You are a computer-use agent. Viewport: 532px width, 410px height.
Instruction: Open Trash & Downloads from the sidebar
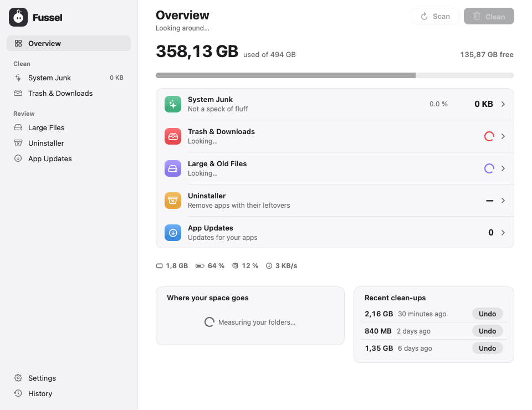tap(69, 93)
